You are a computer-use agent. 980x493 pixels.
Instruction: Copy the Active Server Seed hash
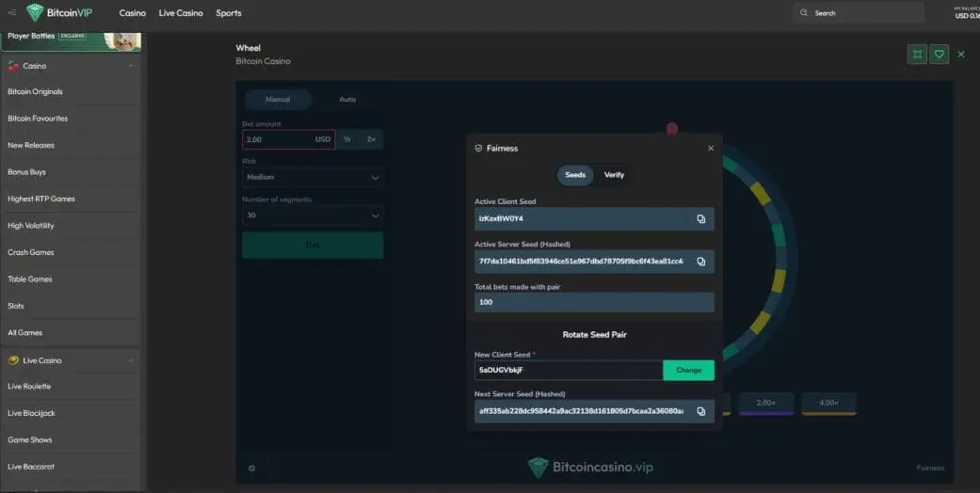pyautogui.click(x=700, y=262)
